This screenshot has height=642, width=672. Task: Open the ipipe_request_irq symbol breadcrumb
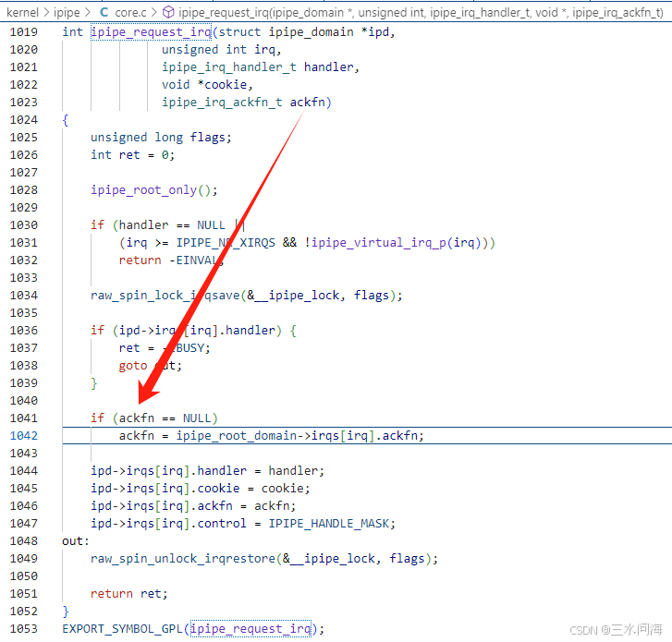(x=421, y=12)
